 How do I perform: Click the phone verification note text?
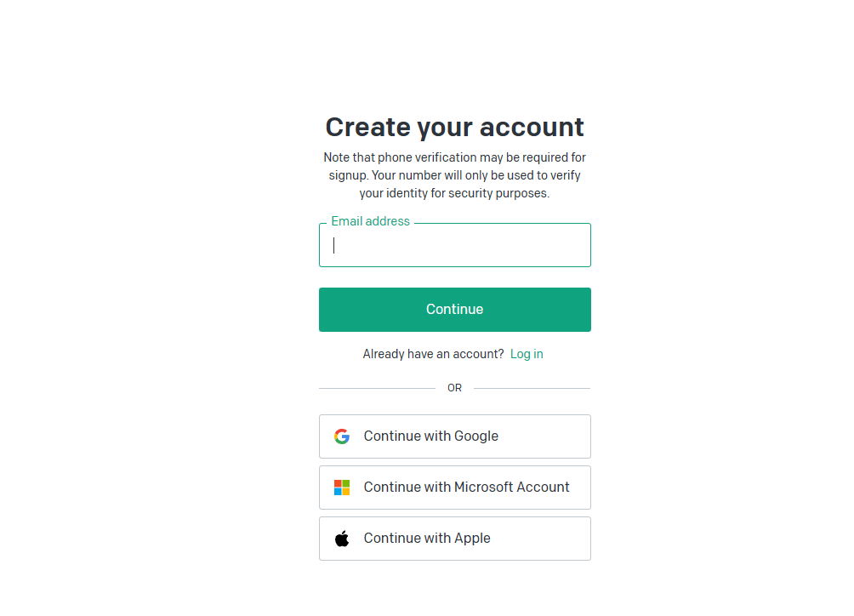pos(454,175)
